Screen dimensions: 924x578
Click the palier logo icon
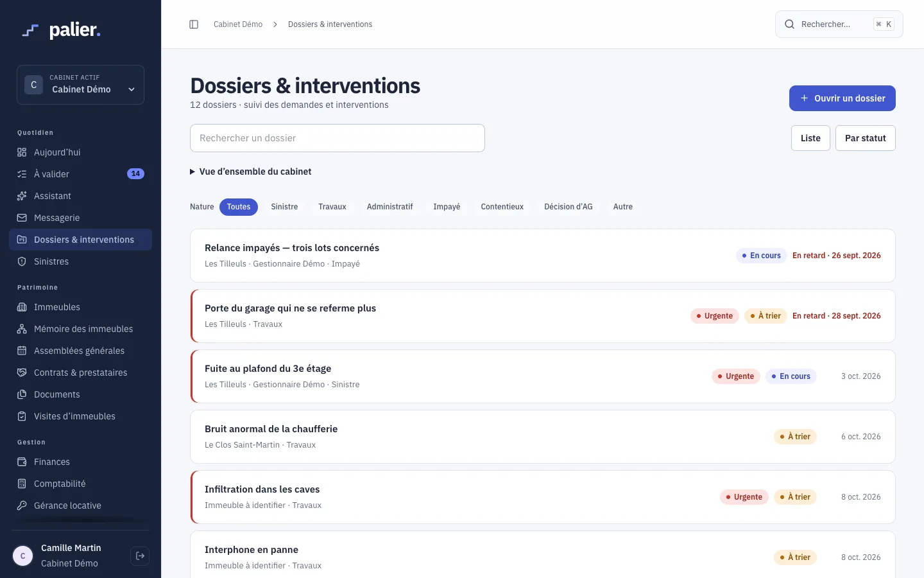pos(30,30)
